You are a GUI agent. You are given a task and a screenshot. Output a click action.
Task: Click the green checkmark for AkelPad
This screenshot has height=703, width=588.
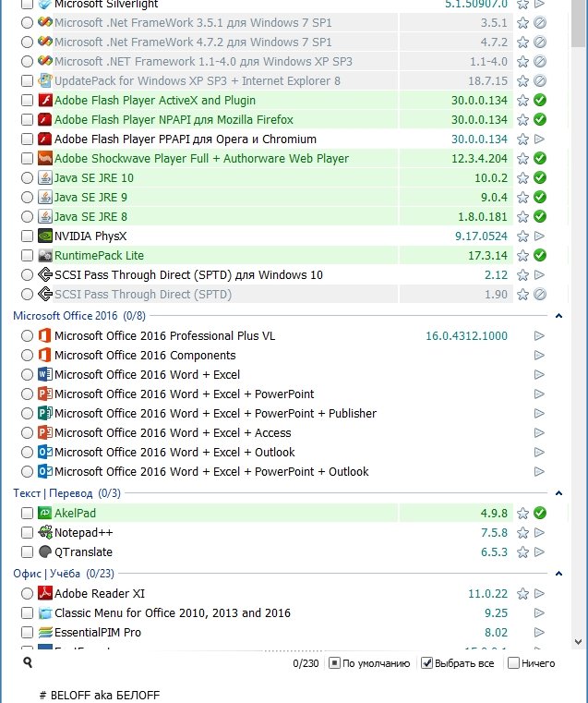pyautogui.click(x=540, y=513)
